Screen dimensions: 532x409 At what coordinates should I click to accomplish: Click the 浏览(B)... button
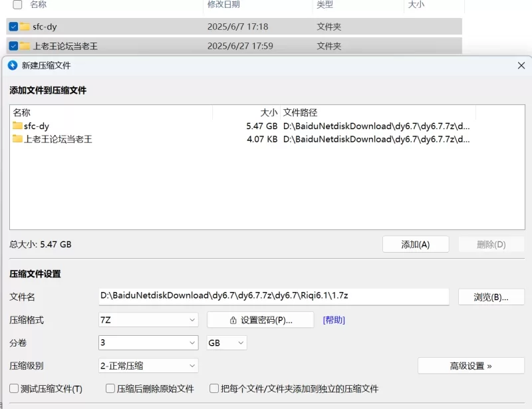[491, 297]
